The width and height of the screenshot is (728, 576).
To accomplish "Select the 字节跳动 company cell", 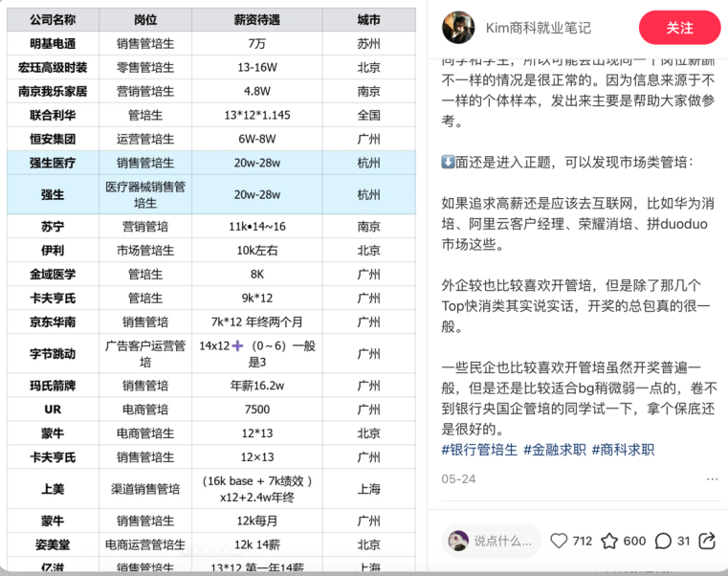I will point(53,354).
